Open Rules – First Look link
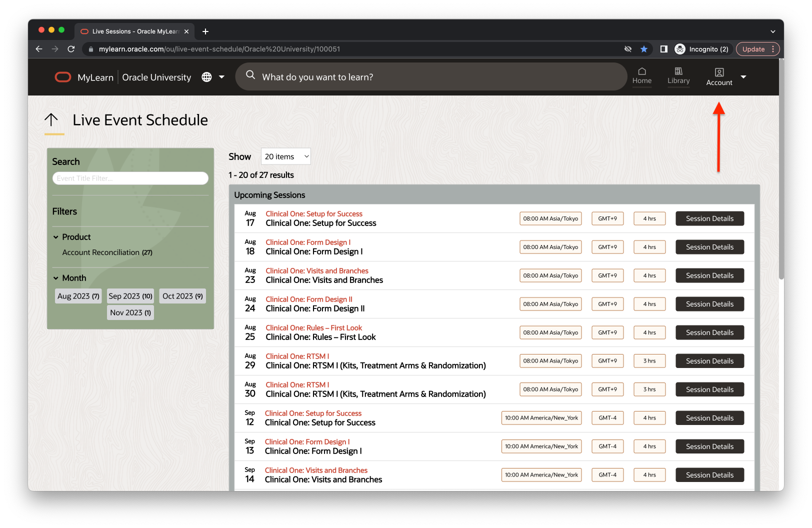The width and height of the screenshot is (812, 528). point(314,328)
